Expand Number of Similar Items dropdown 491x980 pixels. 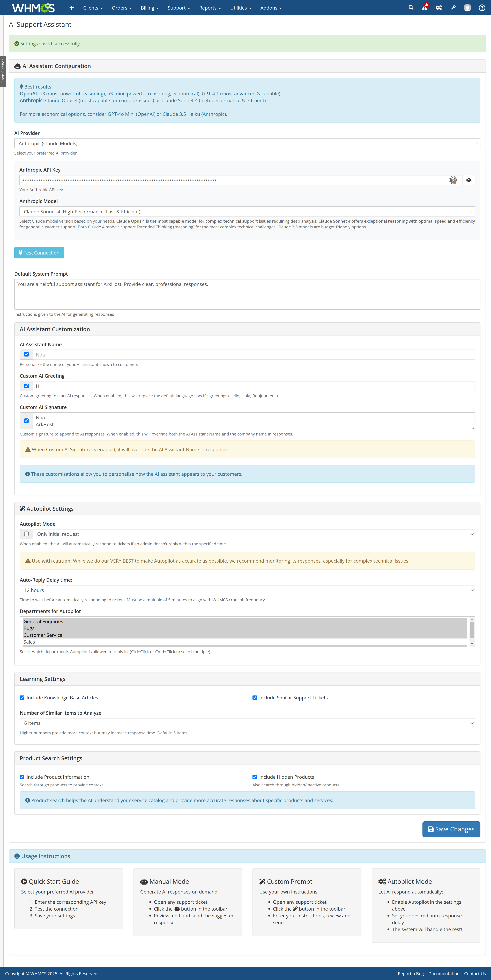(x=247, y=723)
